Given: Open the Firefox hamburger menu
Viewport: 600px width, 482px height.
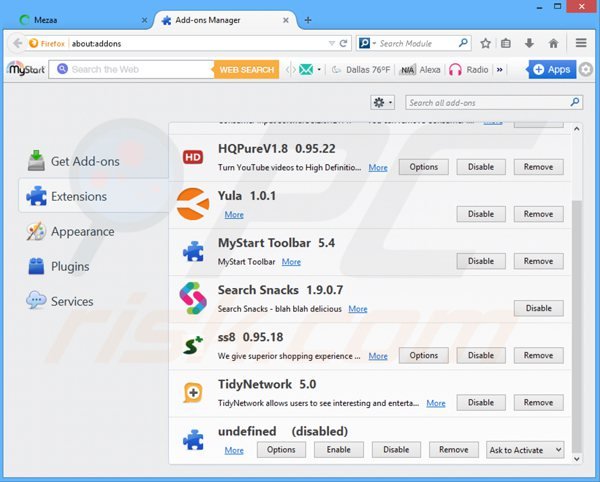Looking at the screenshot, I should click(x=581, y=43).
